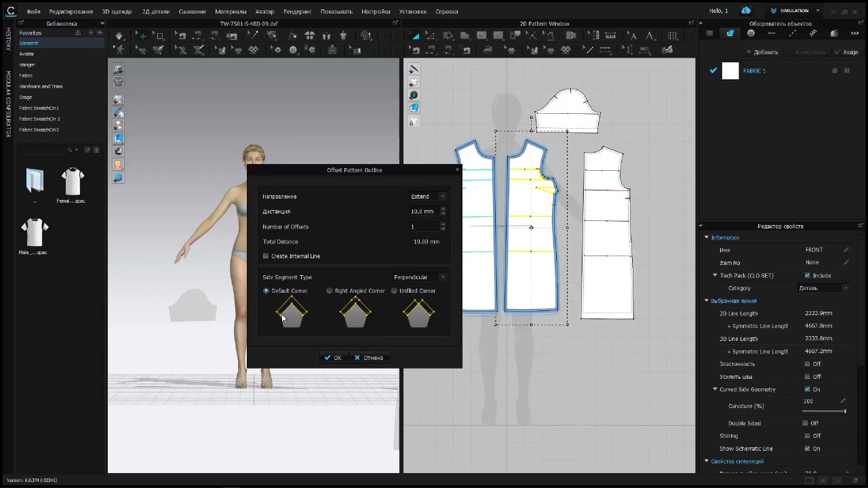
Task: Open the Button tab icon in Object Browser
Action: tap(751, 33)
